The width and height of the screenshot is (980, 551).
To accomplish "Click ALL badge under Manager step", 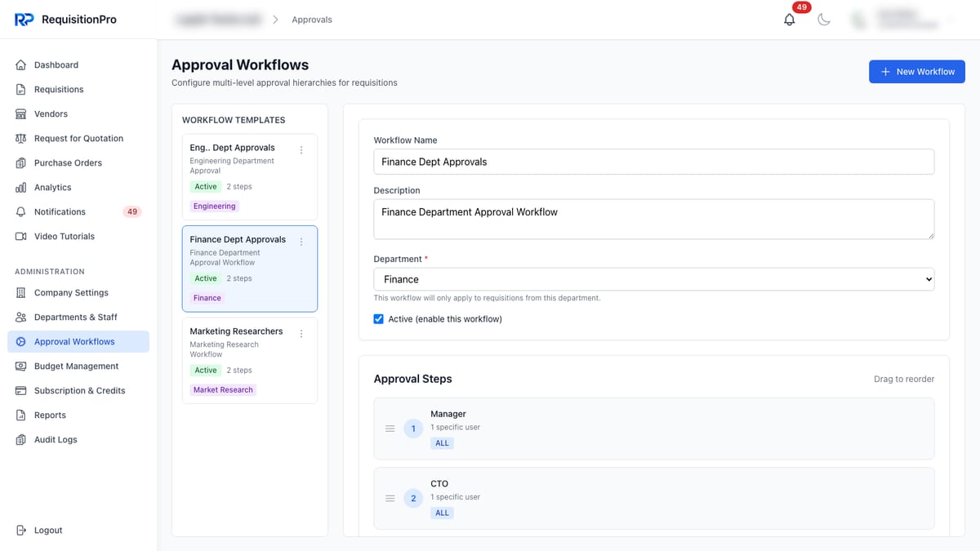I will click(x=442, y=443).
